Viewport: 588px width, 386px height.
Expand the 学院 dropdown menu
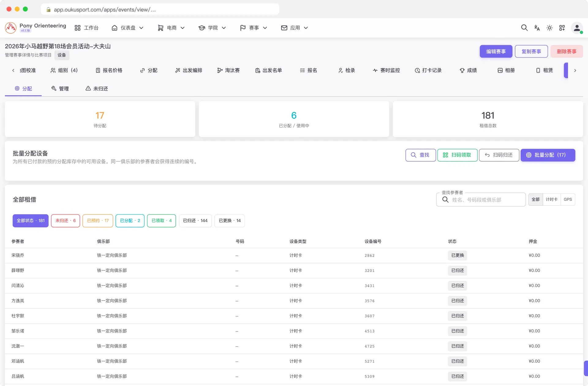tap(212, 28)
